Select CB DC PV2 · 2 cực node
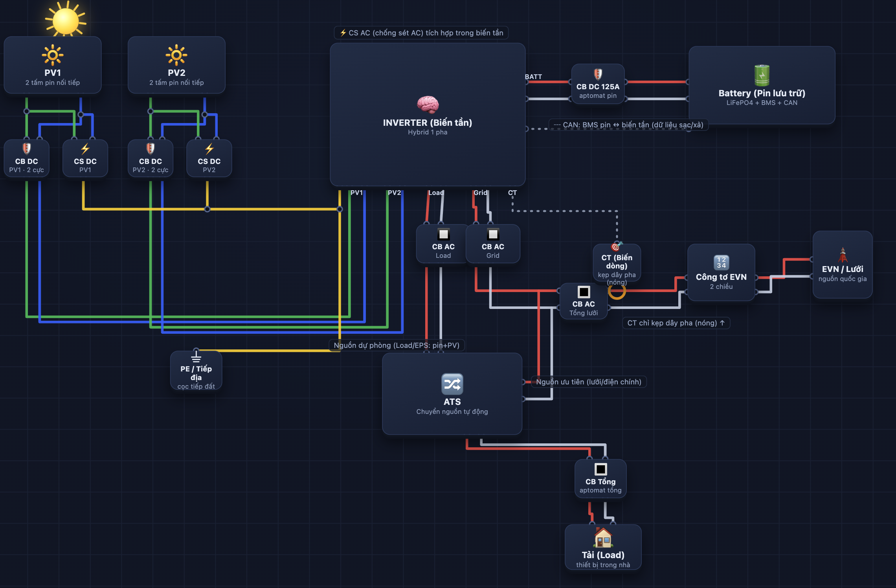 point(151,158)
